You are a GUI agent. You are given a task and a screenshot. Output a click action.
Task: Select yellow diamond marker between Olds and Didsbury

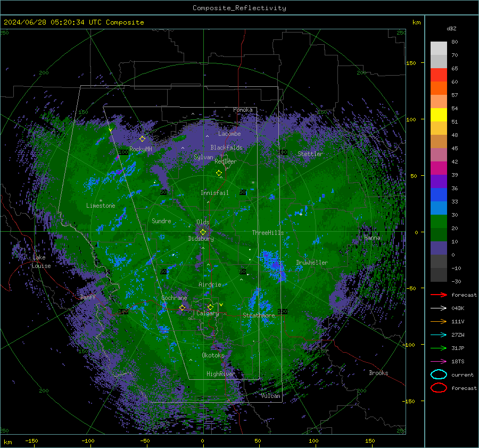tap(203, 232)
